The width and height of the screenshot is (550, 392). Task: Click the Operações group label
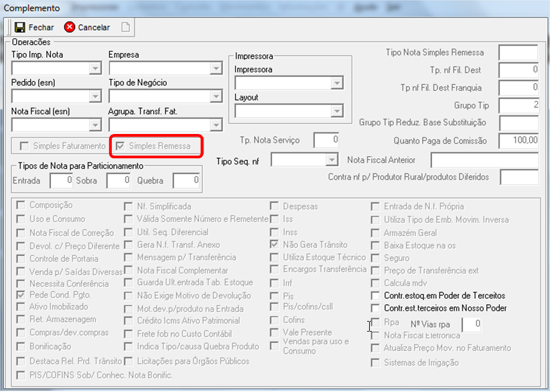point(31,42)
